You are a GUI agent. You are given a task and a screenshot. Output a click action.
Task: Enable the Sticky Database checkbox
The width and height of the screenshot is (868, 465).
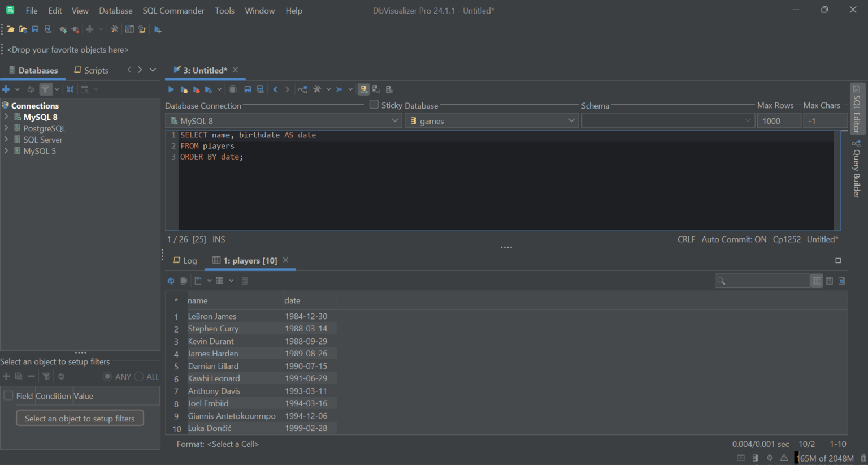(374, 105)
